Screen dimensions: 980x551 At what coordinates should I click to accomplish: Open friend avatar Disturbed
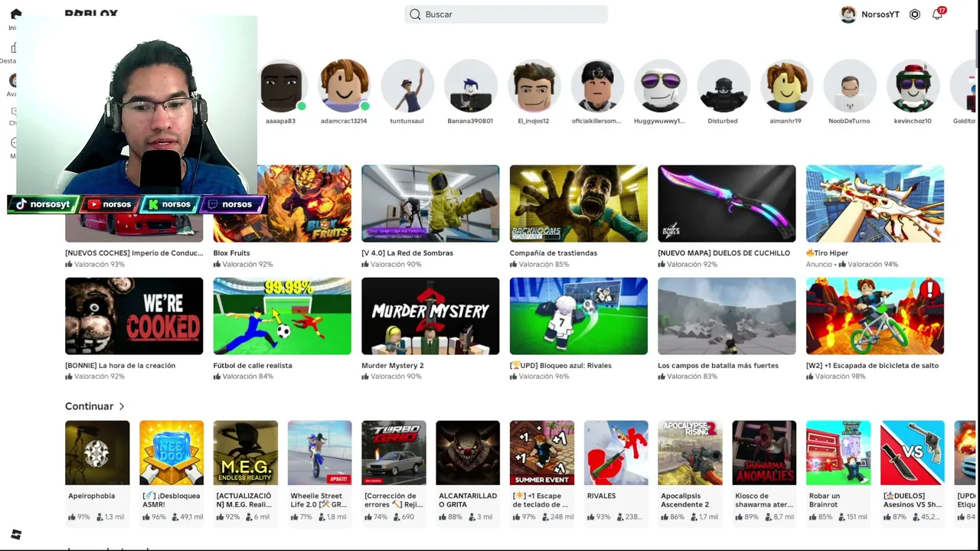click(723, 85)
